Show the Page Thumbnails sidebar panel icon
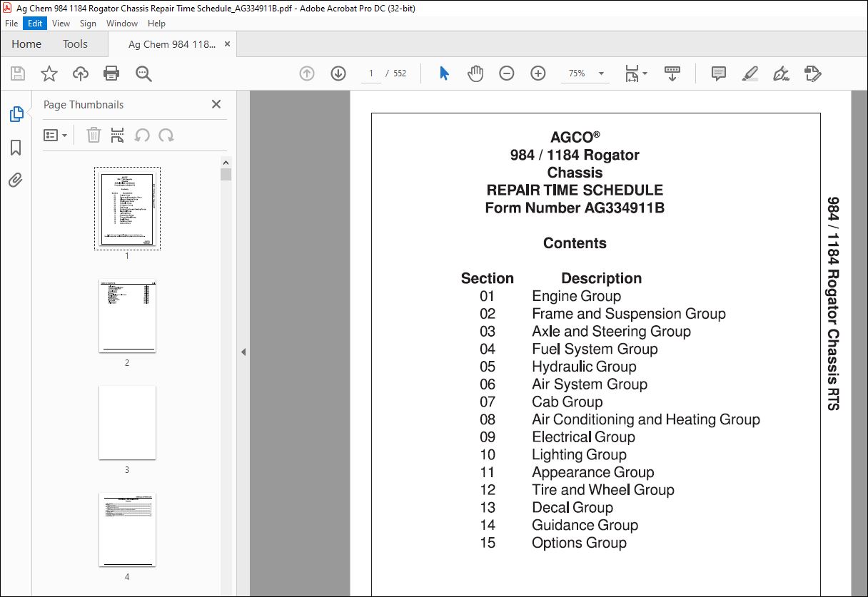Image resolution: width=868 pixels, height=597 pixels. [x=16, y=114]
